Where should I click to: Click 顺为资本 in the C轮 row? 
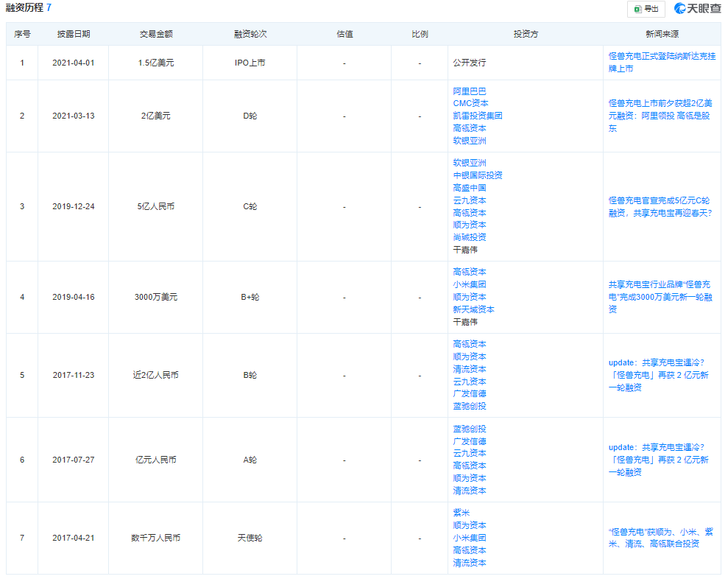pyautogui.click(x=470, y=225)
